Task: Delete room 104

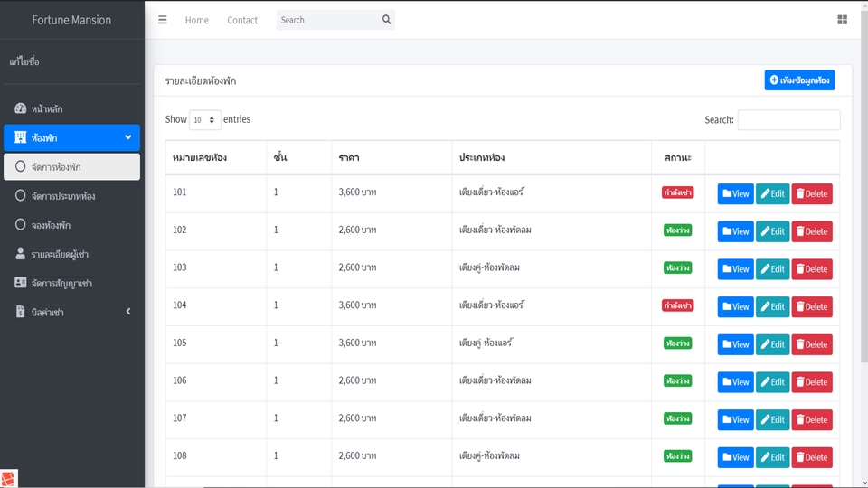Action: (812, 306)
